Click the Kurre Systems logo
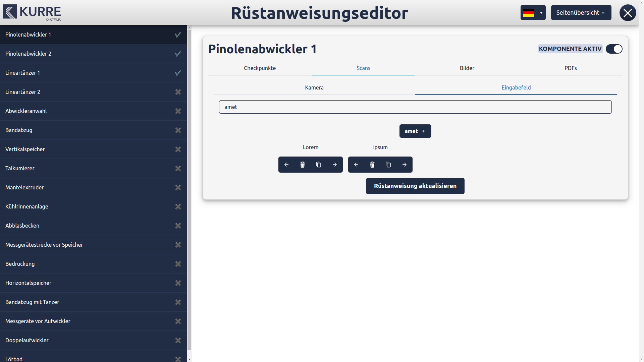 pyautogui.click(x=32, y=13)
